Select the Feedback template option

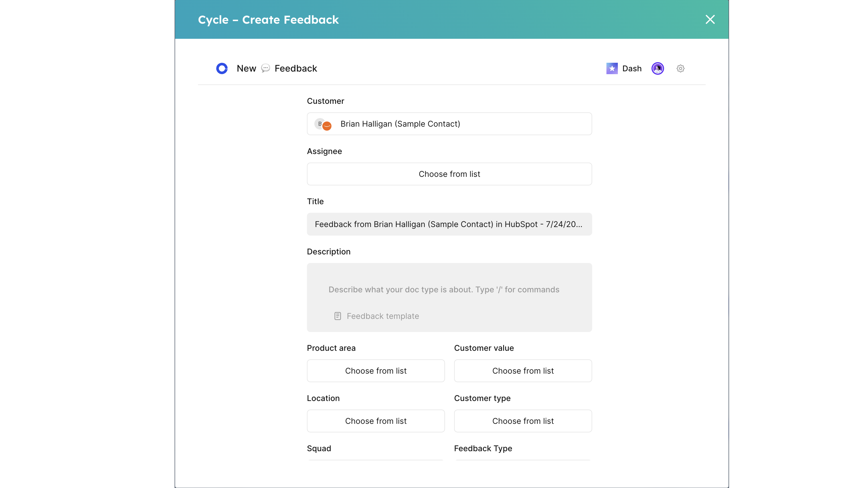(x=383, y=316)
